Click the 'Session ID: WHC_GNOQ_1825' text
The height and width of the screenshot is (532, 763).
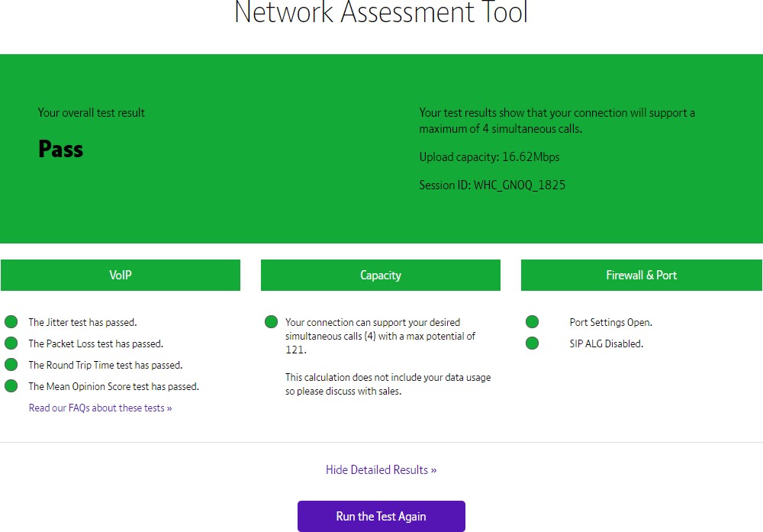[x=492, y=185]
